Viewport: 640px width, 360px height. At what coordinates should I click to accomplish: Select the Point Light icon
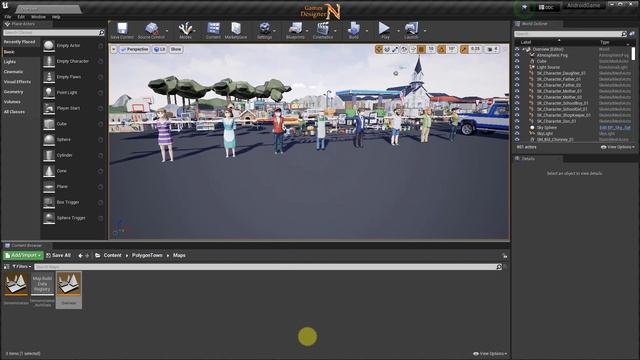coord(49,93)
